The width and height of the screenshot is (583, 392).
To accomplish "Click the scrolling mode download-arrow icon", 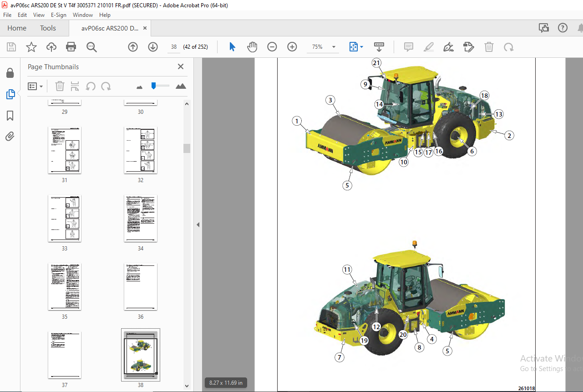I will pyautogui.click(x=379, y=47).
